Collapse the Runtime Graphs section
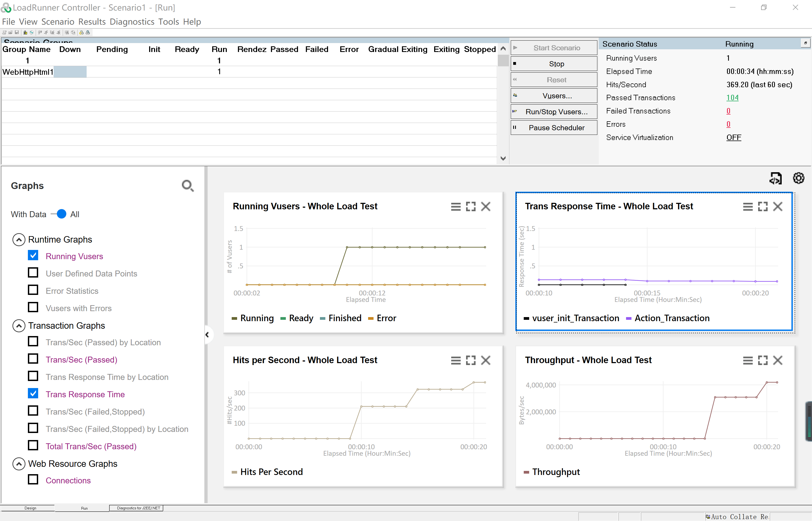Screen dimensions: 812x521 tap(19, 240)
